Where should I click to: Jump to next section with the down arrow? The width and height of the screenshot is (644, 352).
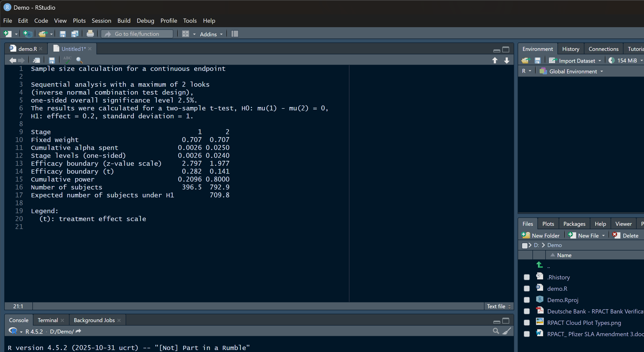click(507, 60)
